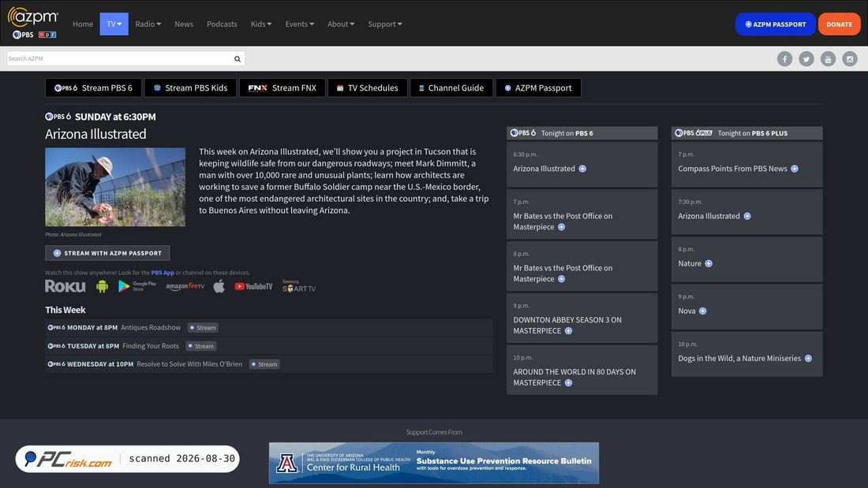Open the Podcasts menu item
868x488 pixels.
click(222, 24)
